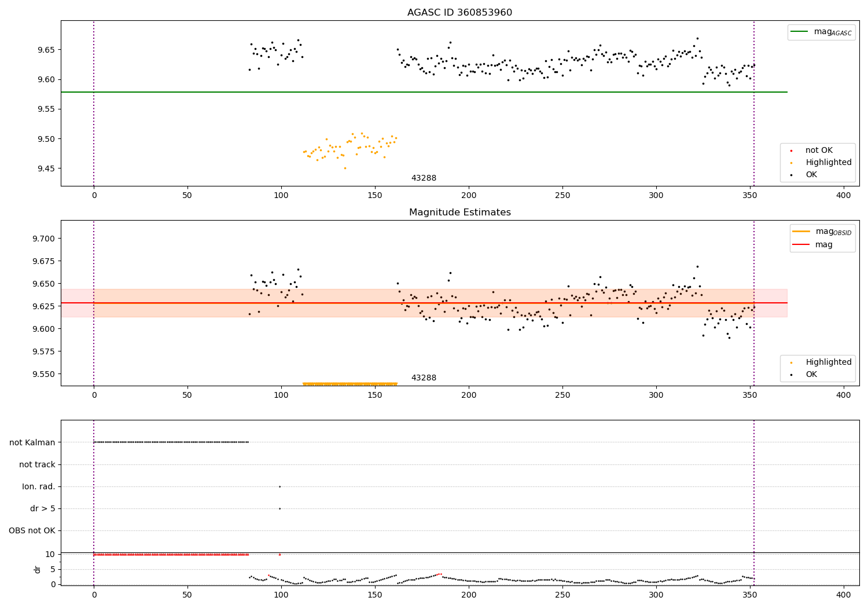Image resolution: width=868 pixels, height=608 pixels.
Task: Select the red 'mag' legend entry
Action: tap(812, 245)
